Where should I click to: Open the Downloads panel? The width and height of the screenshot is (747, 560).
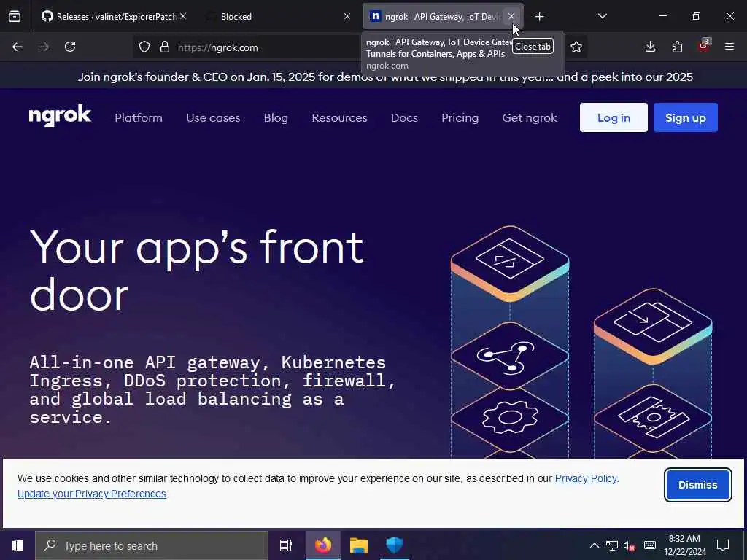[x=650, y=47]
